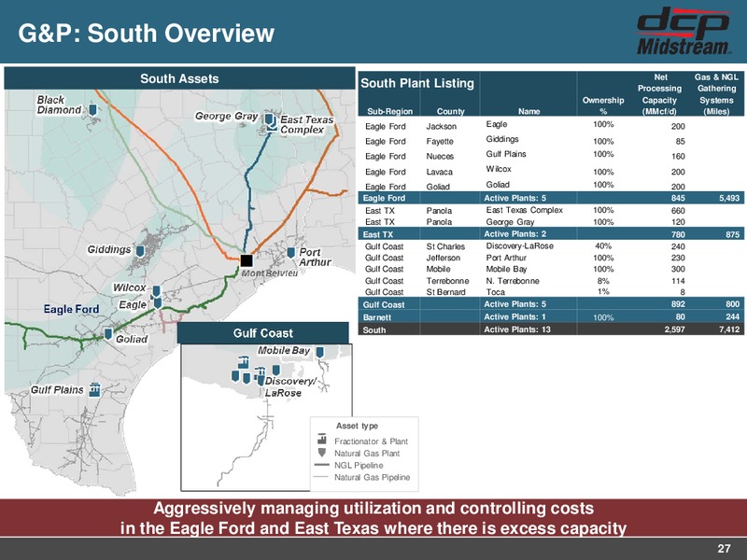Viewport: 747px width, 560px height.
Task: Click the Gas & NGL Gathering Systems header
Action: (x=716, y=94)
